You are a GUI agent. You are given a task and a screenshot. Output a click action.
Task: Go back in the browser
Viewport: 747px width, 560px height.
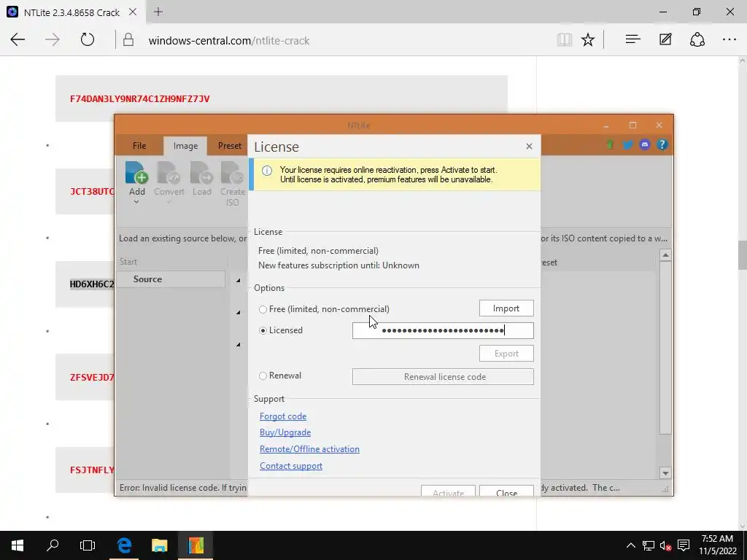[18, 39]
